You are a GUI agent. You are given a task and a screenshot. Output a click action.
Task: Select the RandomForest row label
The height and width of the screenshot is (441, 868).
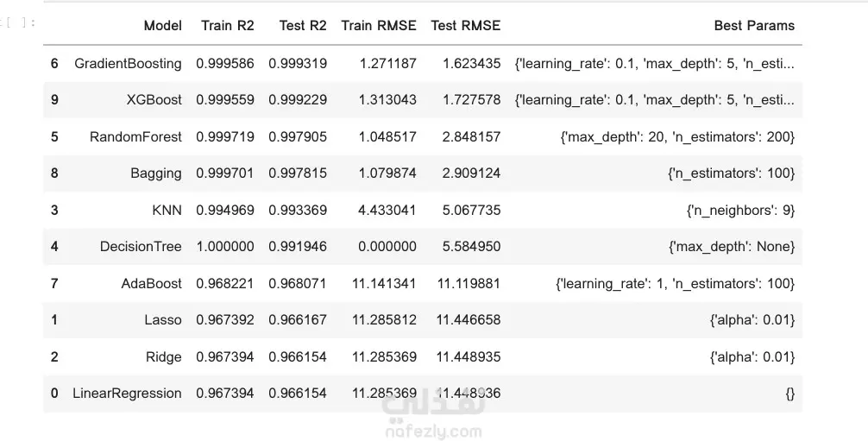(x=135, y=136)
